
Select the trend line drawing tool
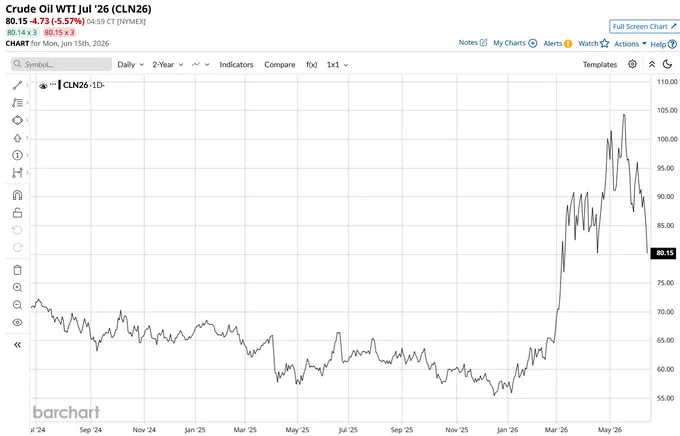(17, 85)
